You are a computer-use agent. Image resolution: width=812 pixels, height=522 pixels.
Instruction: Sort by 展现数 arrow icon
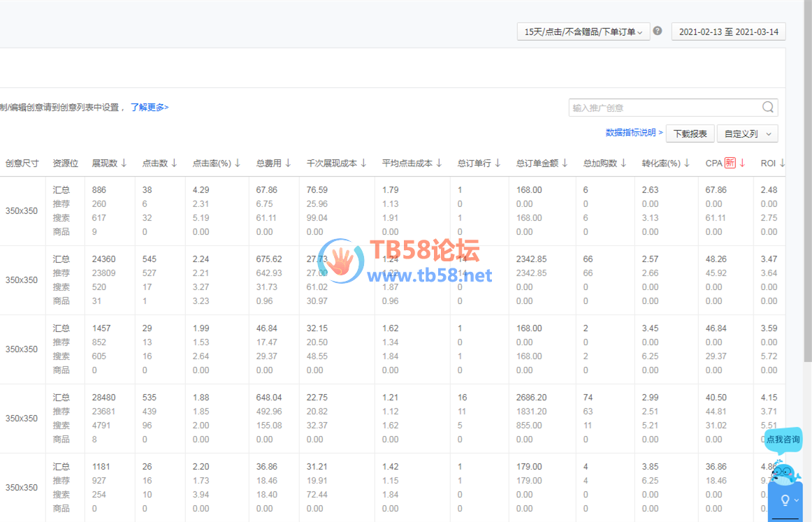coord(124,163)
